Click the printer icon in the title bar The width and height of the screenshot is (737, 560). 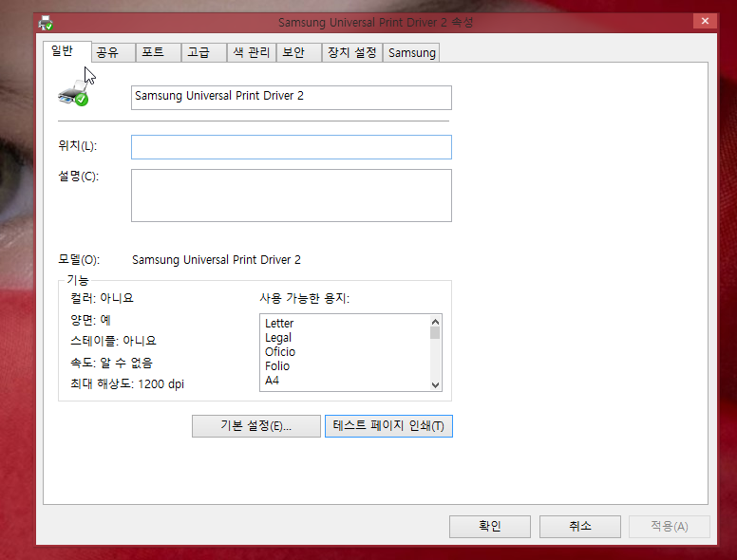[46, 23]
